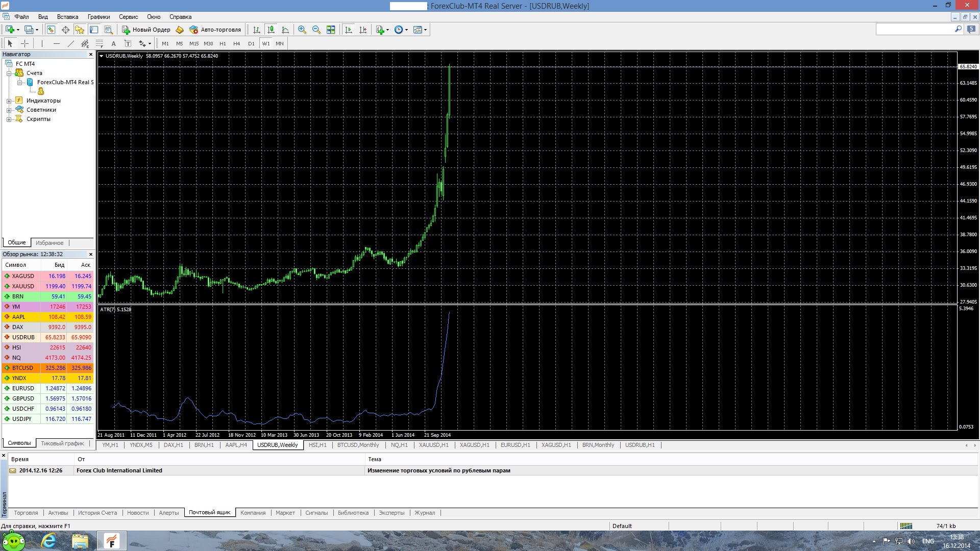
Task: Switch chart to candlestick mode
Action: 271,30
